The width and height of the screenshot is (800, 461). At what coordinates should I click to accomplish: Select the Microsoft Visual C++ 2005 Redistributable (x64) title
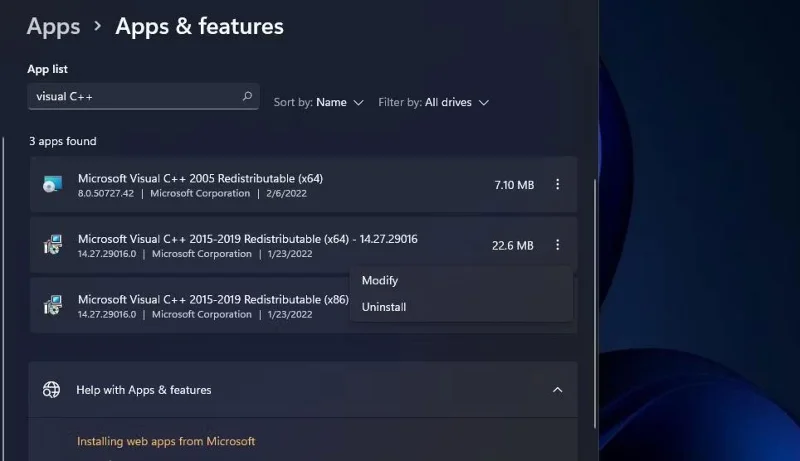pos(201,178)
